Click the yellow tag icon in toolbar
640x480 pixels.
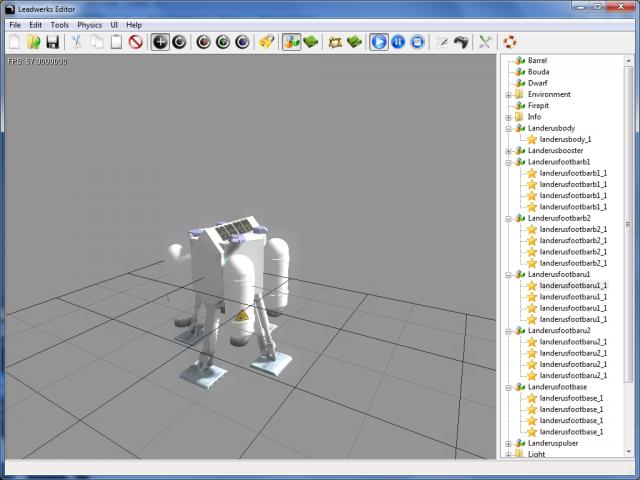[x=265, y=42]
